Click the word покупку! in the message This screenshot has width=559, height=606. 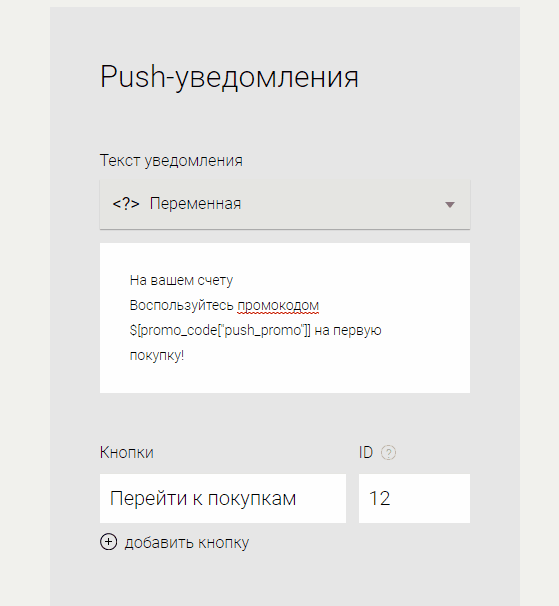157,355
